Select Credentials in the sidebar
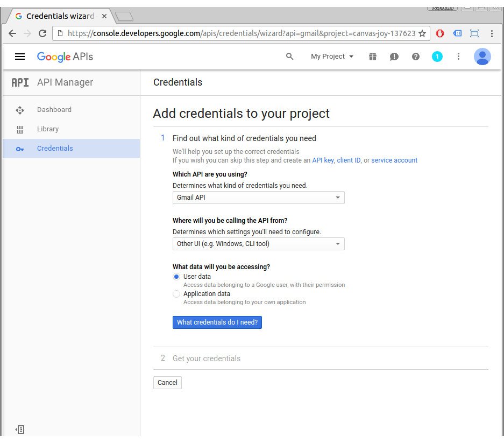This screenshot has width=504, height=443. 72,149
